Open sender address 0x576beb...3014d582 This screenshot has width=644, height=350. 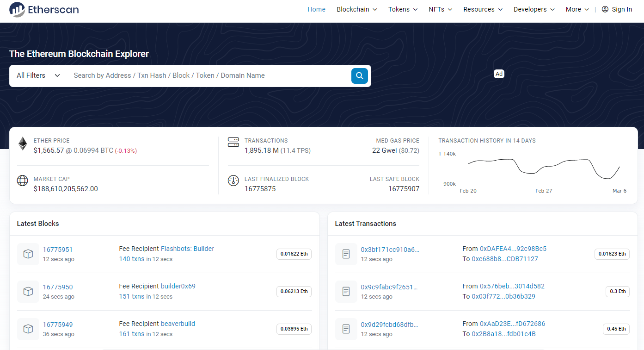[x=512, y=286]
